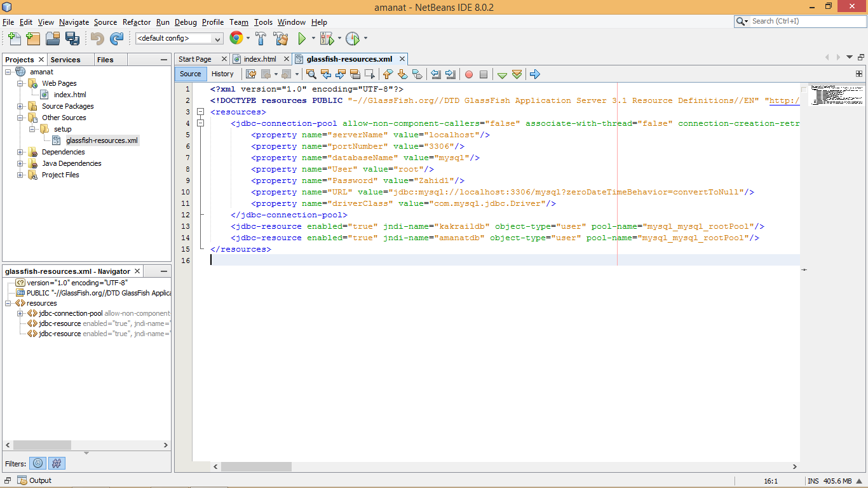Stop macro recording with grey square

point(484,74)
